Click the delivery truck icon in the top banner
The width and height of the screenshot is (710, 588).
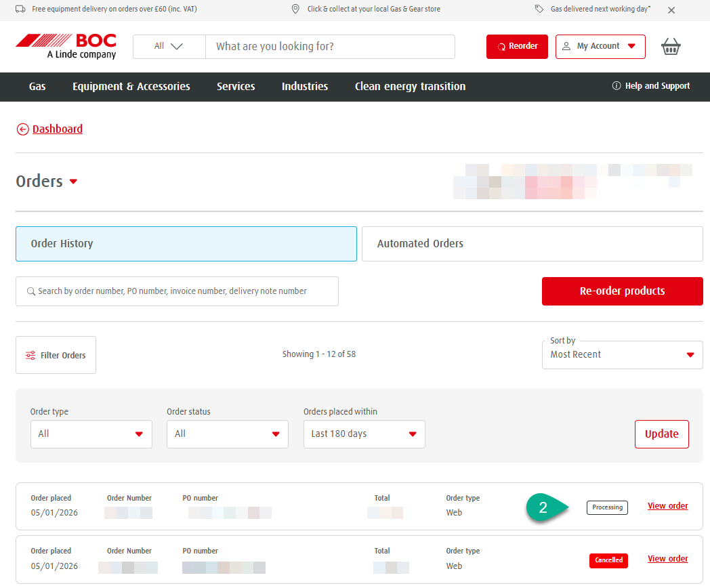point(20,9)
